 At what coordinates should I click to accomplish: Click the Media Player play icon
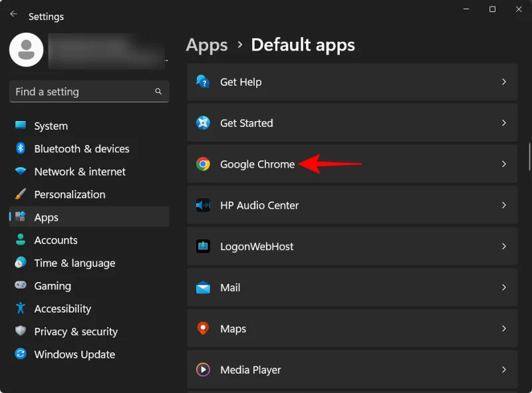coord(203,370)
